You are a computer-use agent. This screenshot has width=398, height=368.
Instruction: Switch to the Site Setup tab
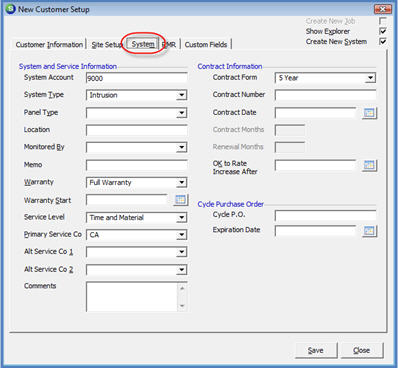pyautogui.click(x=107, y=45)
